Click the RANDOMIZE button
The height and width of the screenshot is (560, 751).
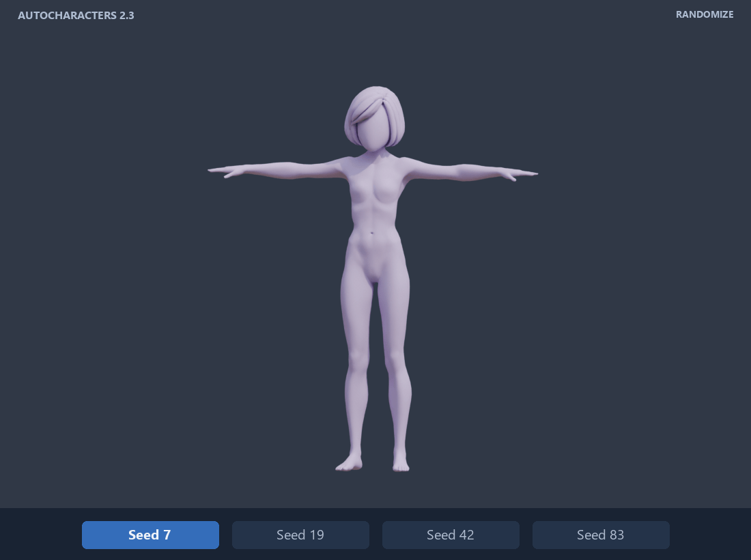coord(704,14)
